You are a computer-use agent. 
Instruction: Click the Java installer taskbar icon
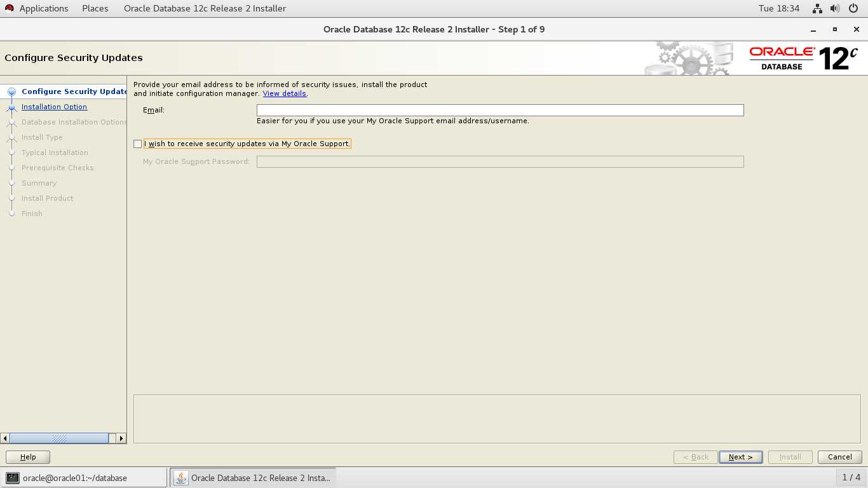click(181, 478)
